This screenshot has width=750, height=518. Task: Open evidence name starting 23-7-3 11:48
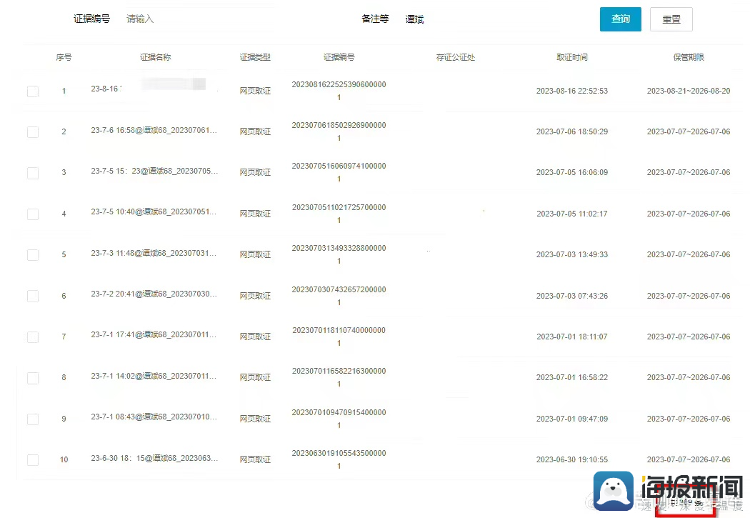pyautogui.click(x=154, y=253)
